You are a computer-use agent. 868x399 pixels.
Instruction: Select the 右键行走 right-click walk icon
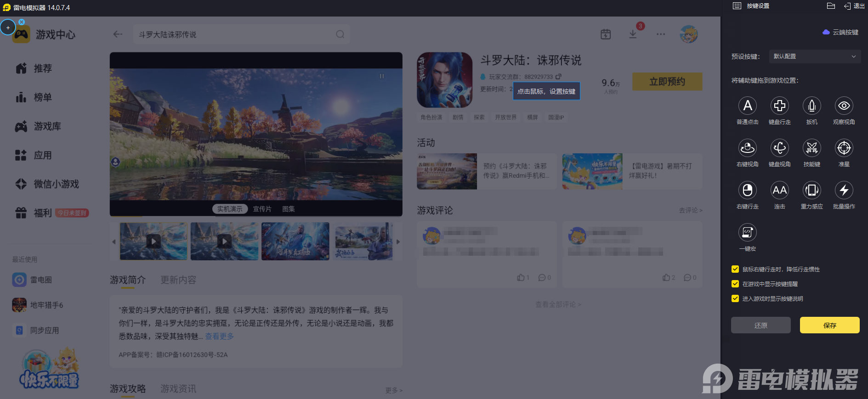click(748, 190)
